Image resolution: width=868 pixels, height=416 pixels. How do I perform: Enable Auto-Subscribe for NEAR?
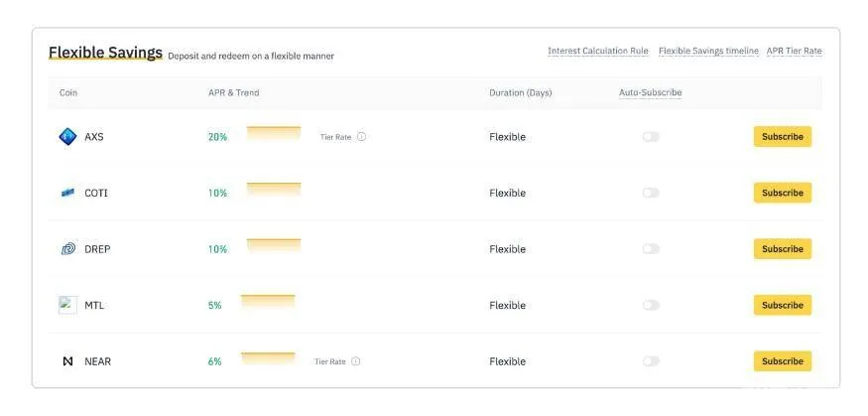(x=651, y=361)
